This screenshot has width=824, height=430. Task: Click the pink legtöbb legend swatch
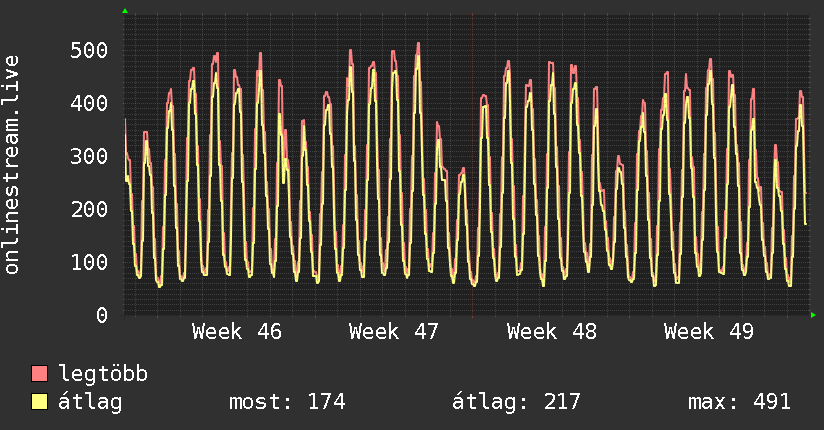[x=39, y=373]
